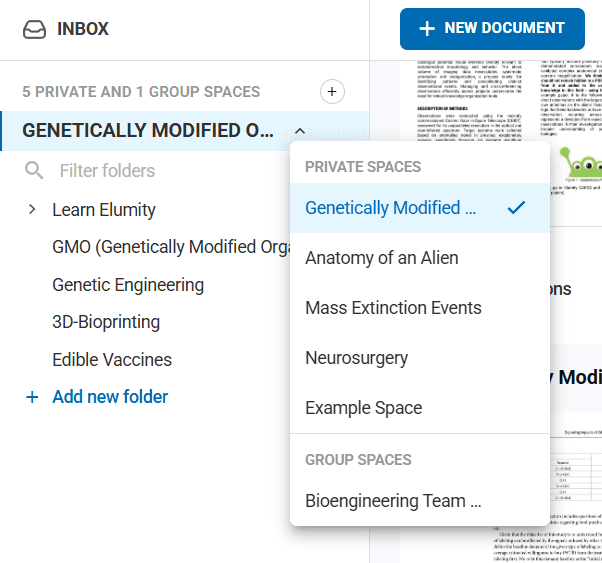Open Example Space from the list
Viewport: 602px width, 563px height.
point(363,408)
